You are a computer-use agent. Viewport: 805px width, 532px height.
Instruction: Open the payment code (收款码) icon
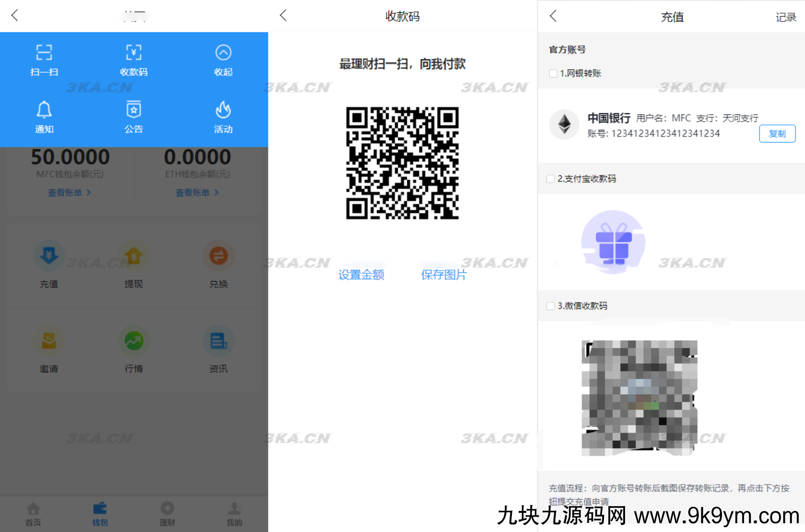click(x=133, y=53)
